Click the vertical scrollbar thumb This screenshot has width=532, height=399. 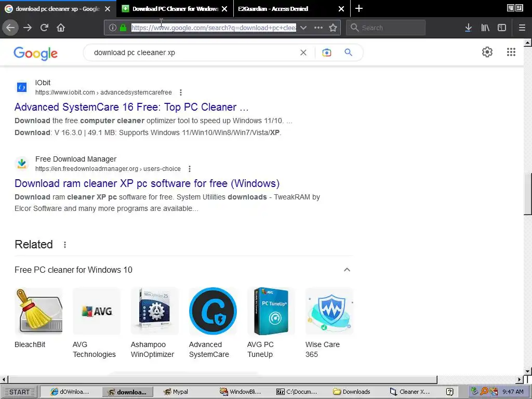pos(528,193)
